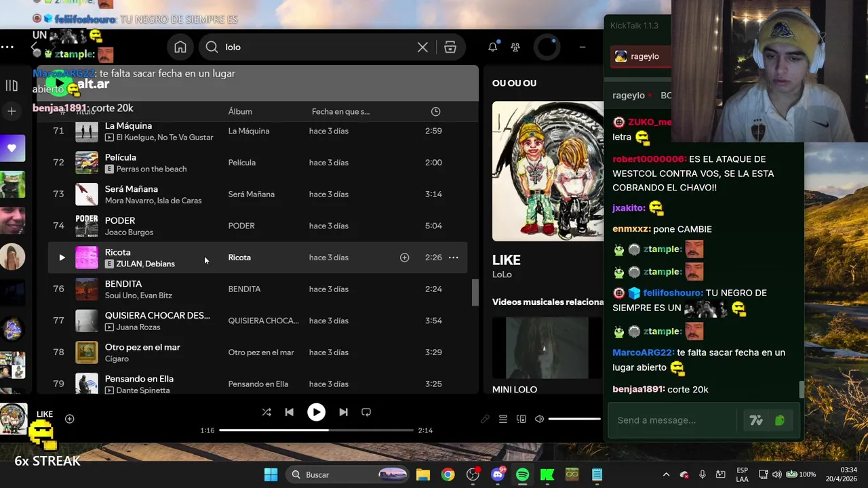Viewport: 868px width, 488px height.
Task: Play the Ricota track
Action: pyautogui.click(x=62, y=258)
